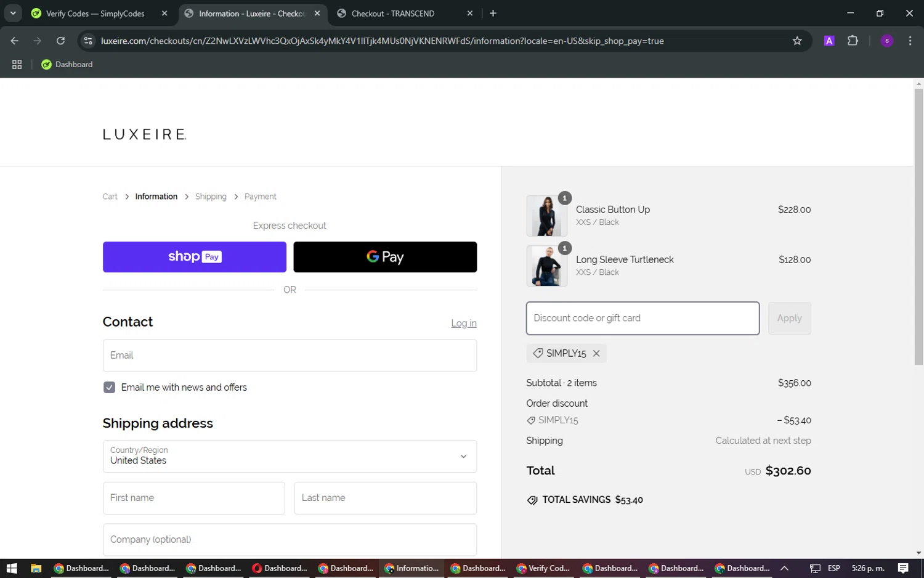Pay with the Google Pay button
Image resolution: width=924 pixels, height=578 pixels.
pyautogui.click(x=385, y=257)
